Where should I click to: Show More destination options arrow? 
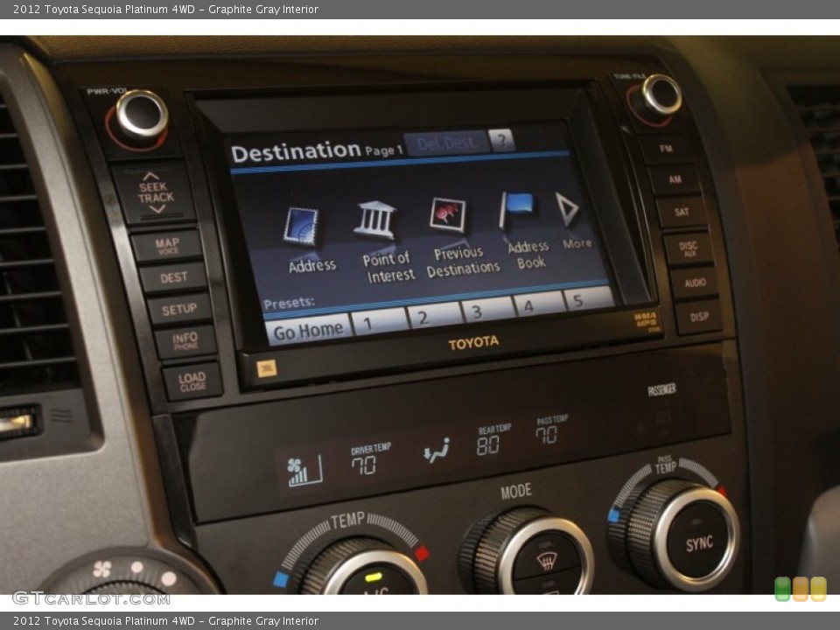pos(567,209)
